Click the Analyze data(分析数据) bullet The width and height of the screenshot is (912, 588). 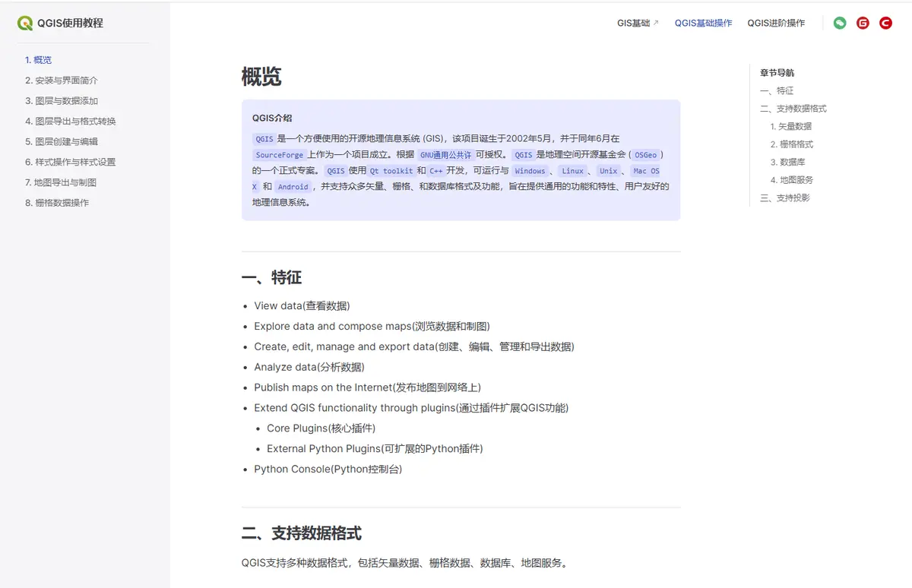tap(309, 367)
